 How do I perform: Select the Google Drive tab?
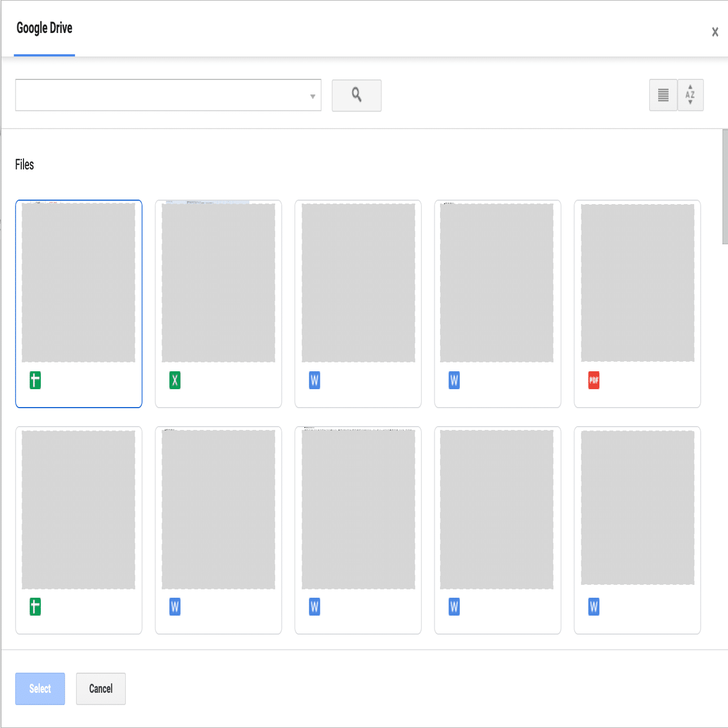[44, 29]
